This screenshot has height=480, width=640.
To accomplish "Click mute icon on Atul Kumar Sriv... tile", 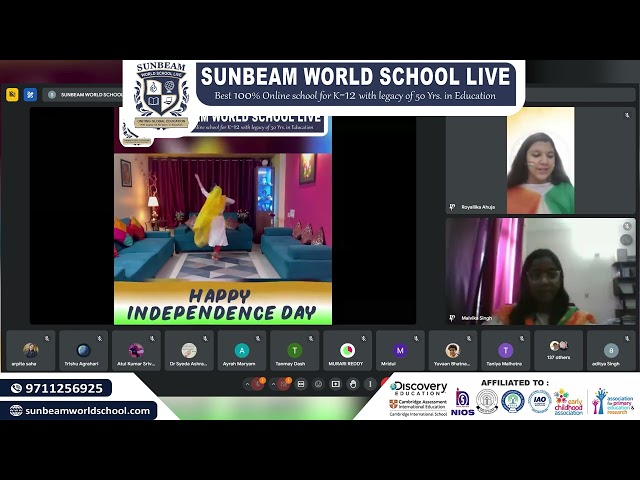I will click(152, 338).
